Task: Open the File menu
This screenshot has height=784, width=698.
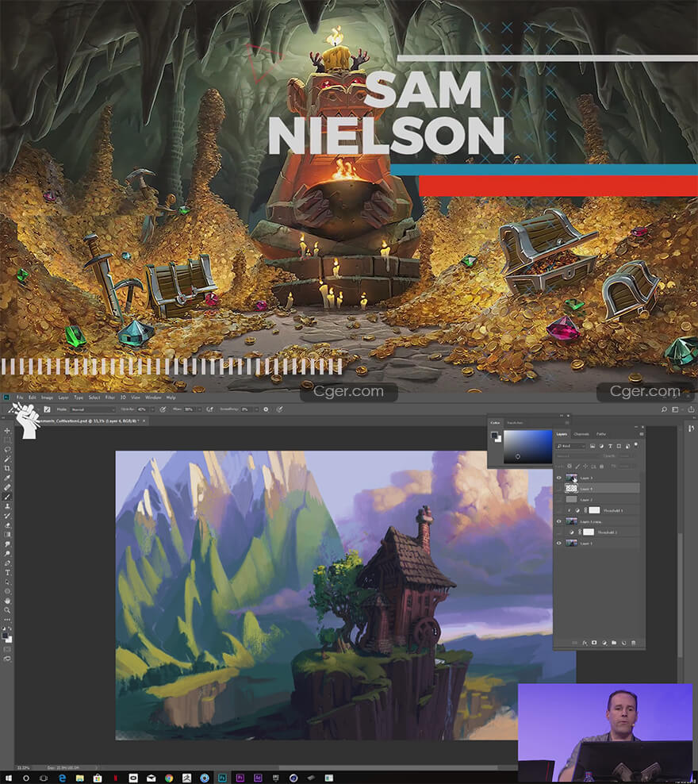Action: [20, 398]
